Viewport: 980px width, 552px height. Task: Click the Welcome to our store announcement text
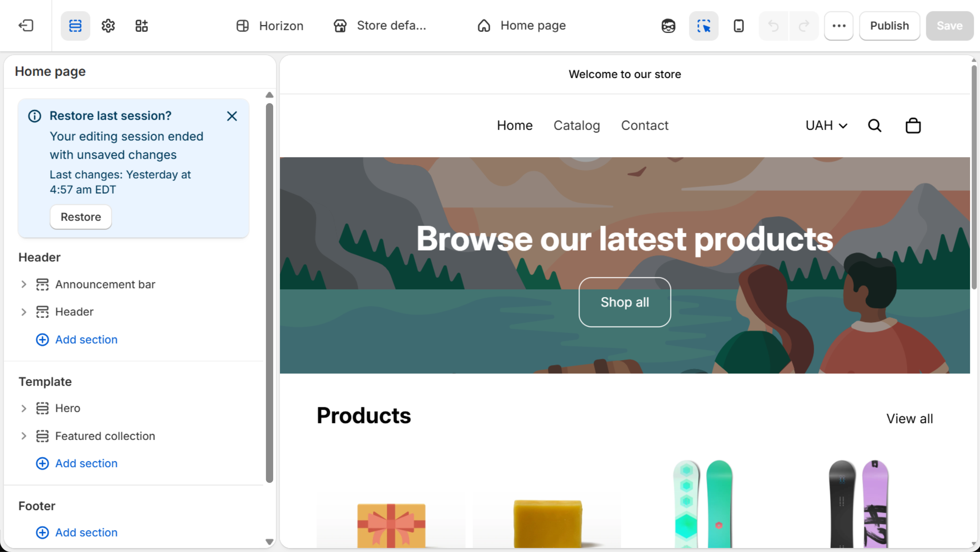point(624,74)
